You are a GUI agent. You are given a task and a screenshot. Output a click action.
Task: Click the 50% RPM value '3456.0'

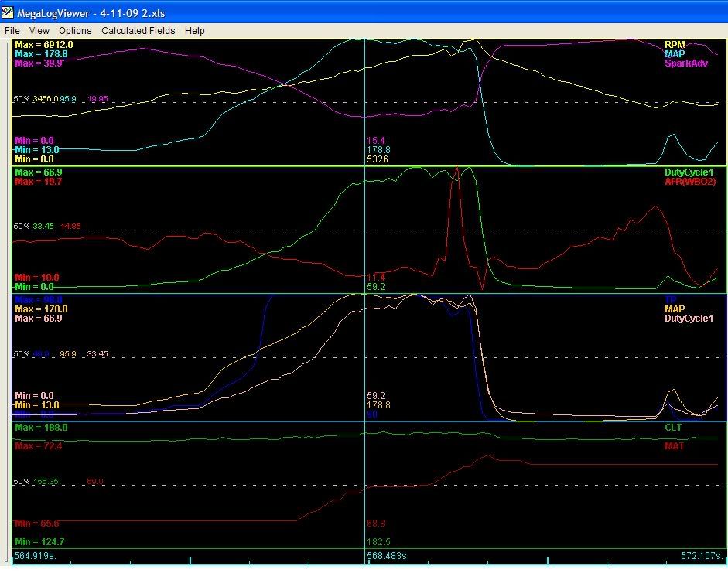(x=45, y=99)
